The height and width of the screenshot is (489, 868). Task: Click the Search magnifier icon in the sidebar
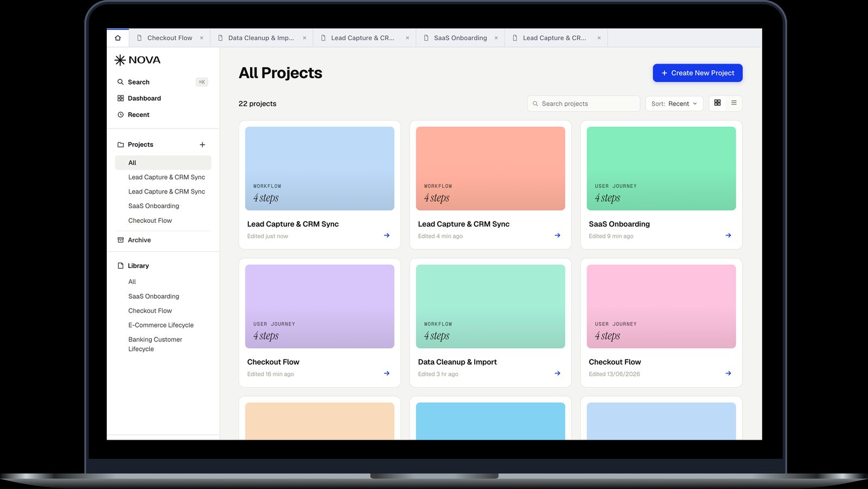pyautogui.click(x=120, y=82)
